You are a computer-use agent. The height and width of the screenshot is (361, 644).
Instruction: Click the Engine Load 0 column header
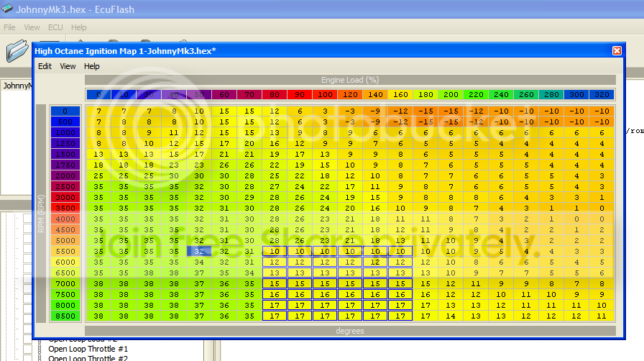(x=98, y=95)
